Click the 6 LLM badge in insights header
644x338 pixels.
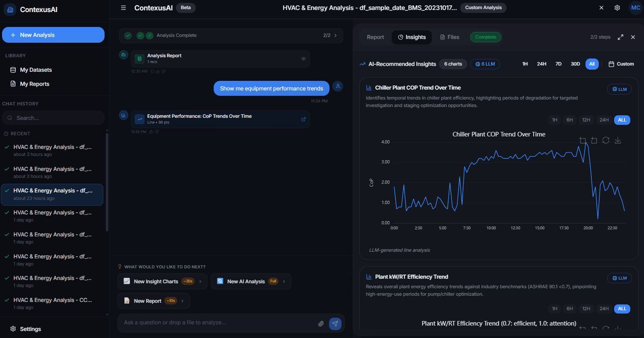[x=485, y=64]
